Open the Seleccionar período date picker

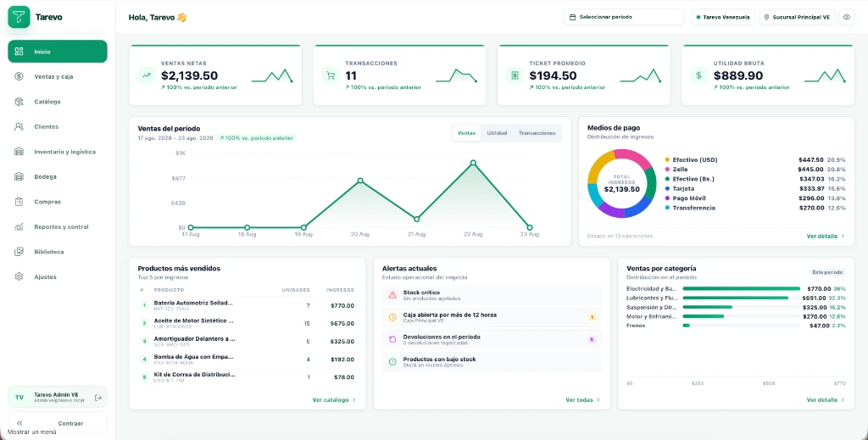[x=624, y=17]
